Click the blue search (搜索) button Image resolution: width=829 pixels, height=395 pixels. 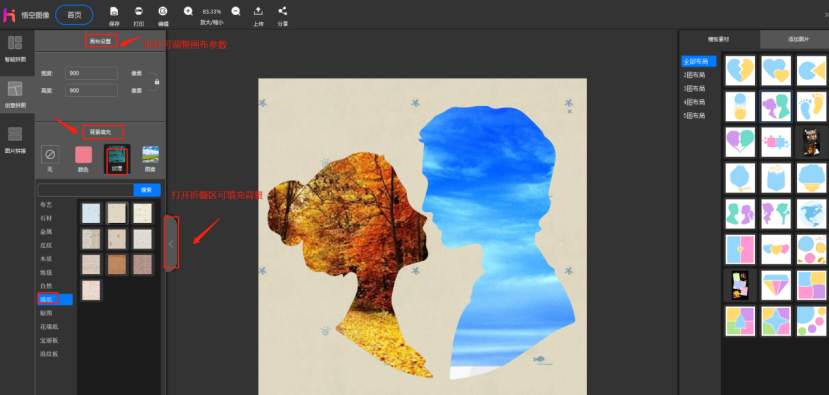[x=147, y=189]
